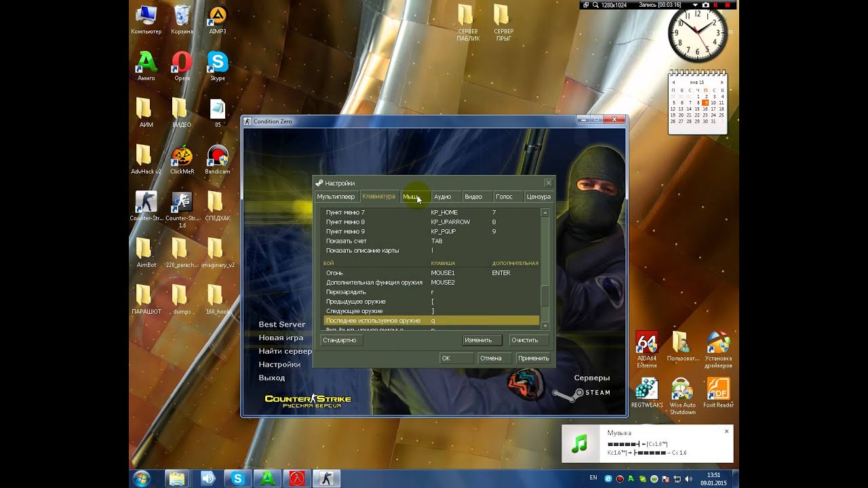Go to previous month in calendar gadget
The height and width of the screenshot is (488, 868).
coord(673,82)
